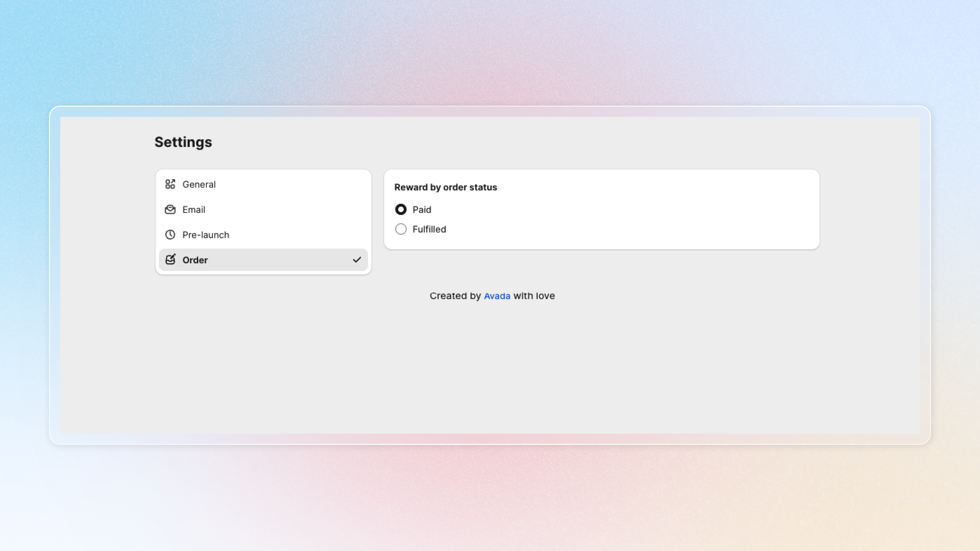Select the Order menu item label
This screenshot has height=551, width=980.
[195, 260]
